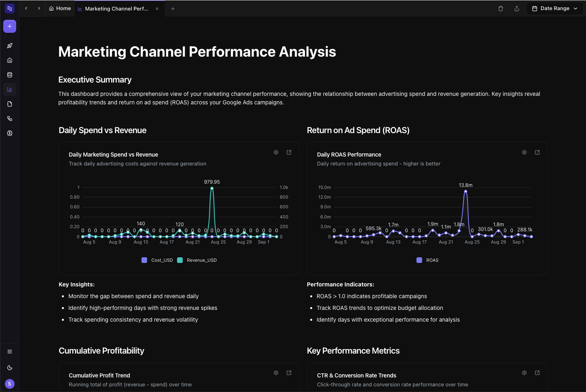Open Daily ROAS Performance chart externally
Screen dimensions: 586x392
537,153
